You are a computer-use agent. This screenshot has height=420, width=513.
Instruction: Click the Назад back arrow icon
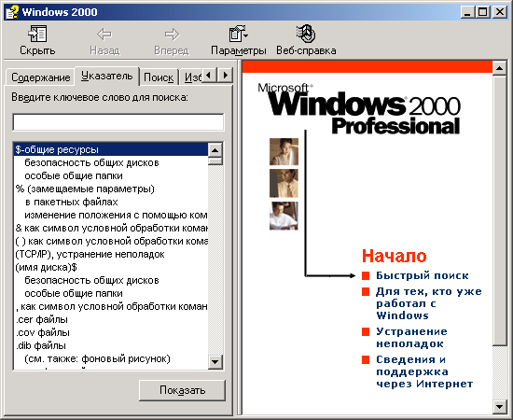(x=104, y=34)
